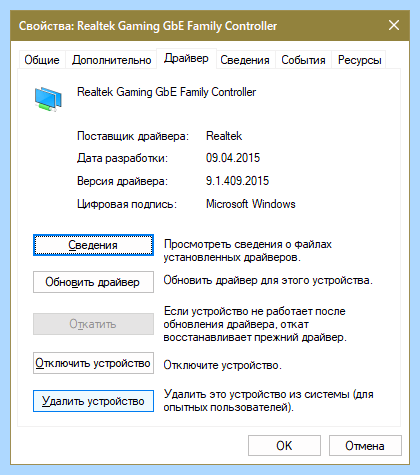Switch to the Общие tab
Screen dimensions: 420x475
42,60
